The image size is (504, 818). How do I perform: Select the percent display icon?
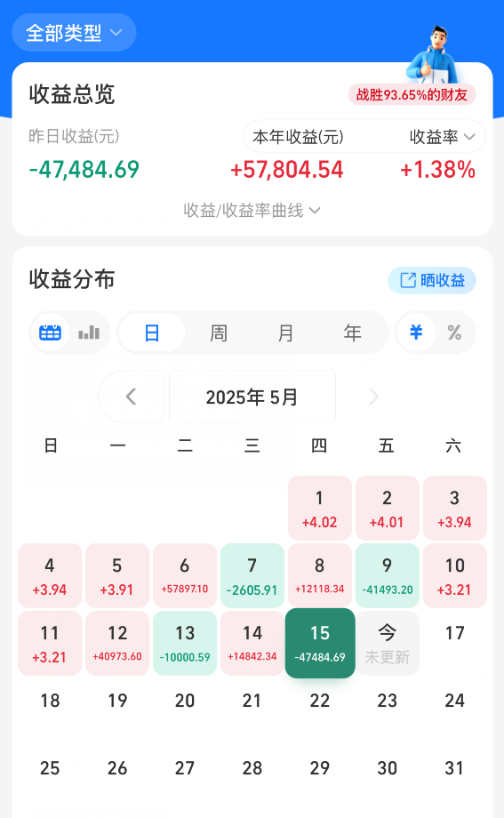[454, 333]
